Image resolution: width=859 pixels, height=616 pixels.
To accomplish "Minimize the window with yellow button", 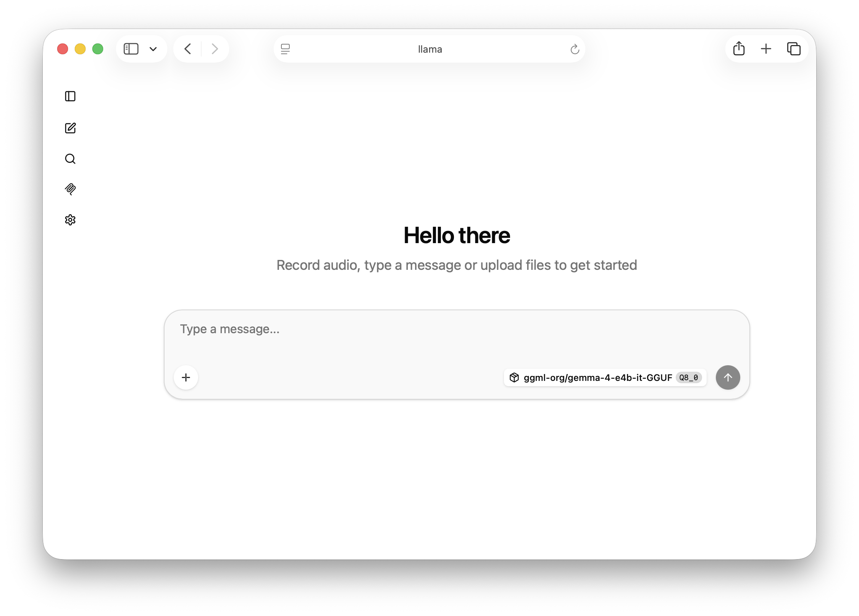I will point(80,49).
